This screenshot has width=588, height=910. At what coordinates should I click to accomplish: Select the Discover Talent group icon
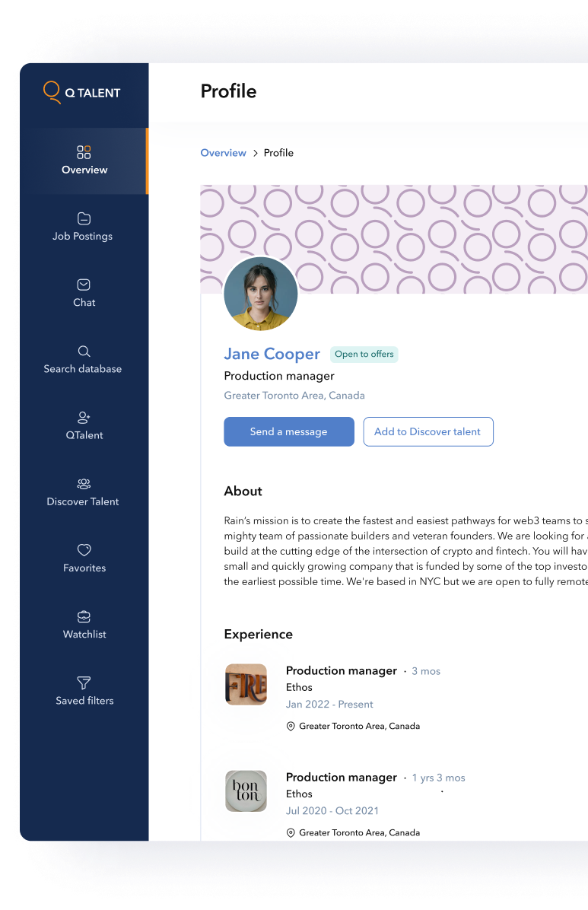(x=84, y=484)
